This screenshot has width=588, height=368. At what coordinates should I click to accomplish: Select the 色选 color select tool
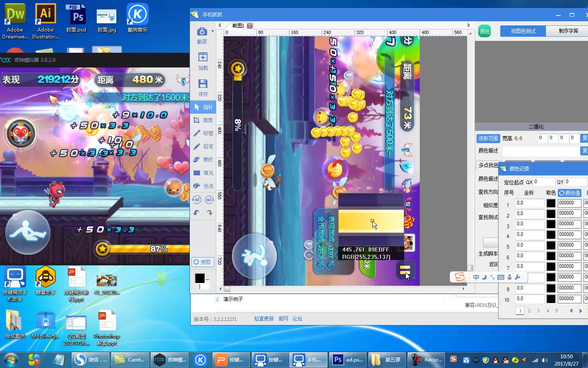203,186
